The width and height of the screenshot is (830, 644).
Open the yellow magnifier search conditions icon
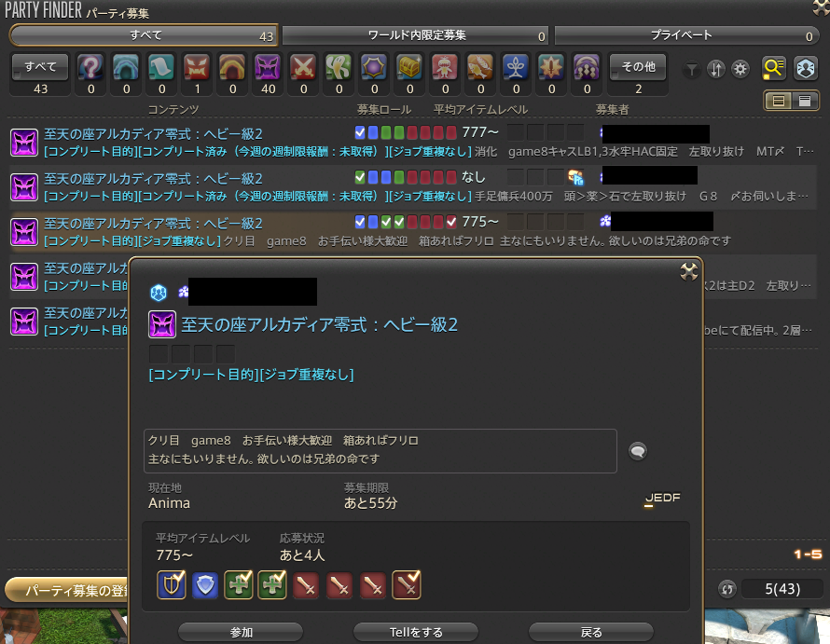[773, 68]
